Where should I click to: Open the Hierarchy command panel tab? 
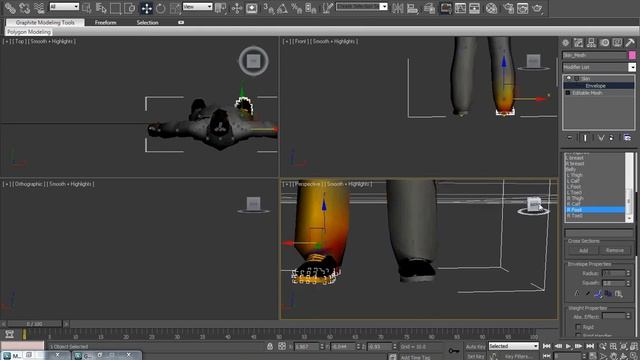pos(591,42)
